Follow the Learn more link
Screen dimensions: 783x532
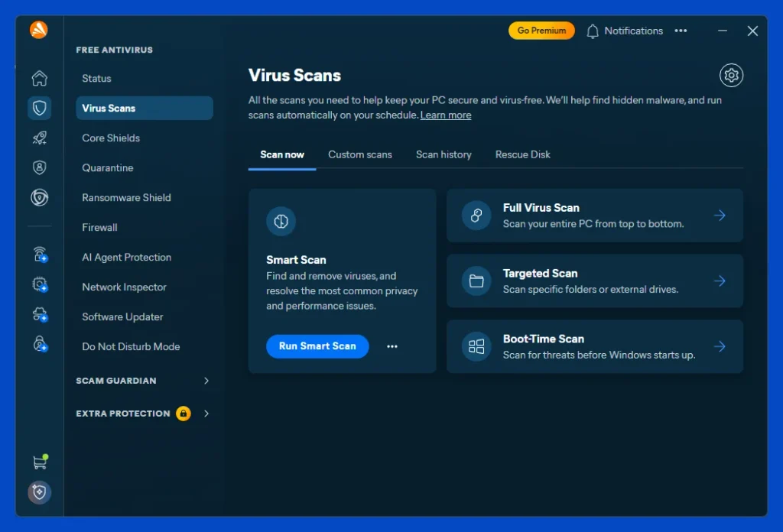446,115
